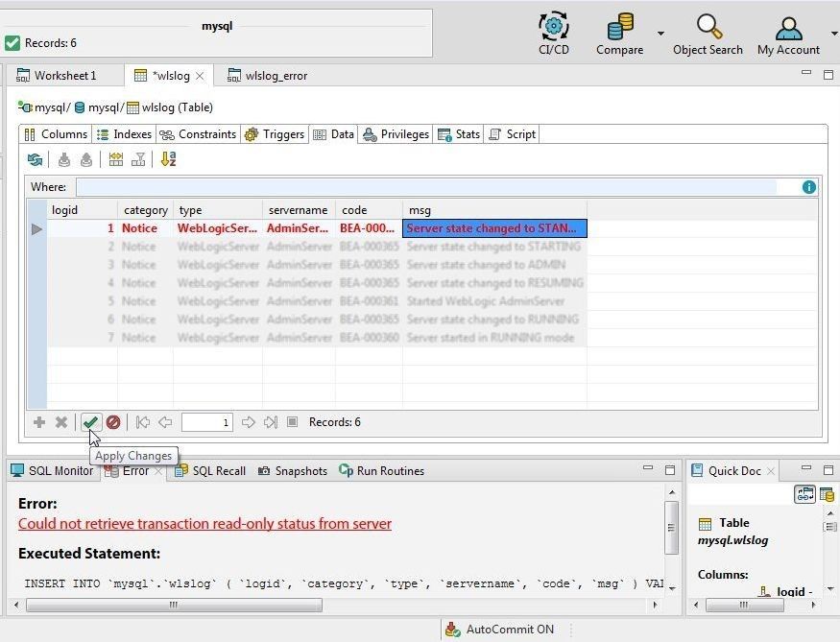
Task: Click the Export data icon
Action: tap(86, 159)
